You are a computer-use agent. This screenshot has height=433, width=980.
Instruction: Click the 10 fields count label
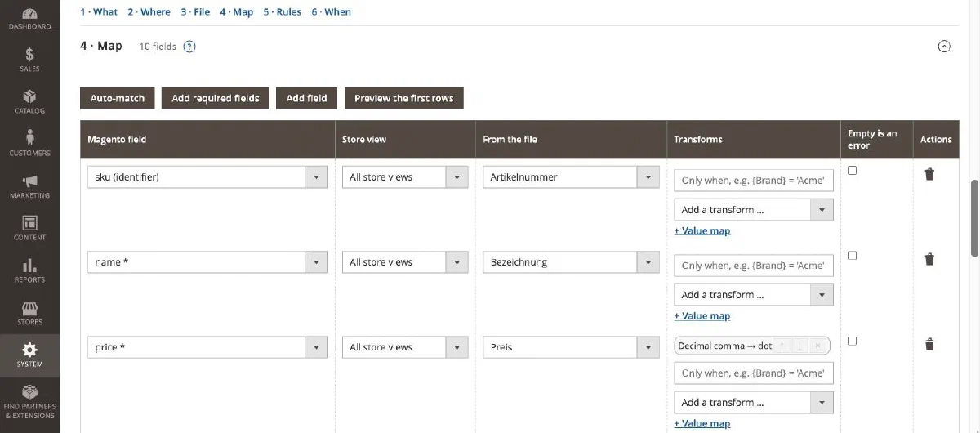(158, 47)
